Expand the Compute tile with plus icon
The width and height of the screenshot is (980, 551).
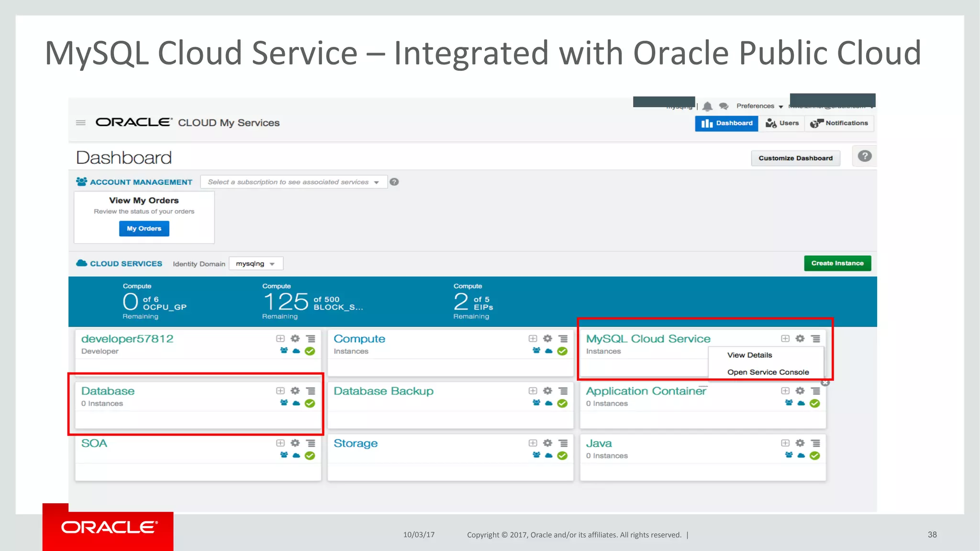coord(533,339)
